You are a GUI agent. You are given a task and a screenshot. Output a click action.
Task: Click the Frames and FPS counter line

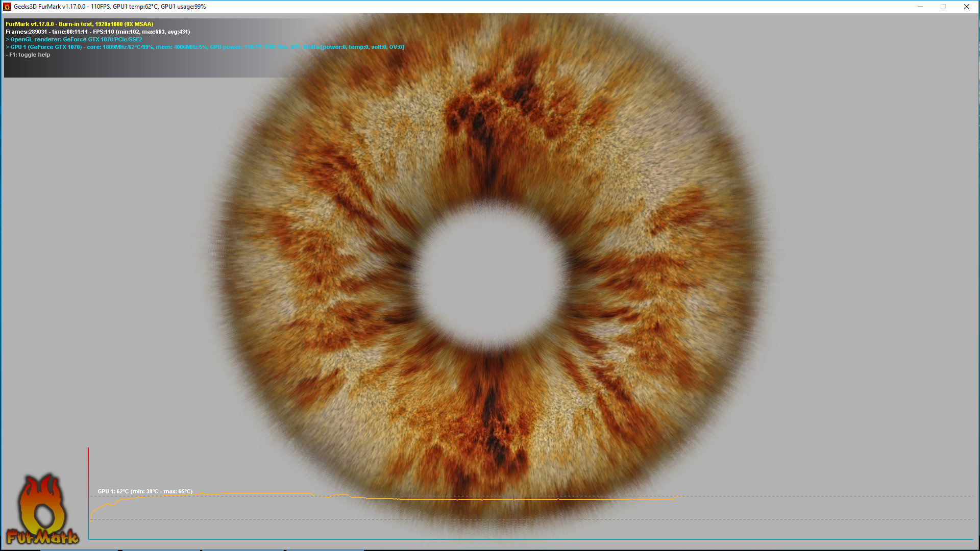pos(97,32)
